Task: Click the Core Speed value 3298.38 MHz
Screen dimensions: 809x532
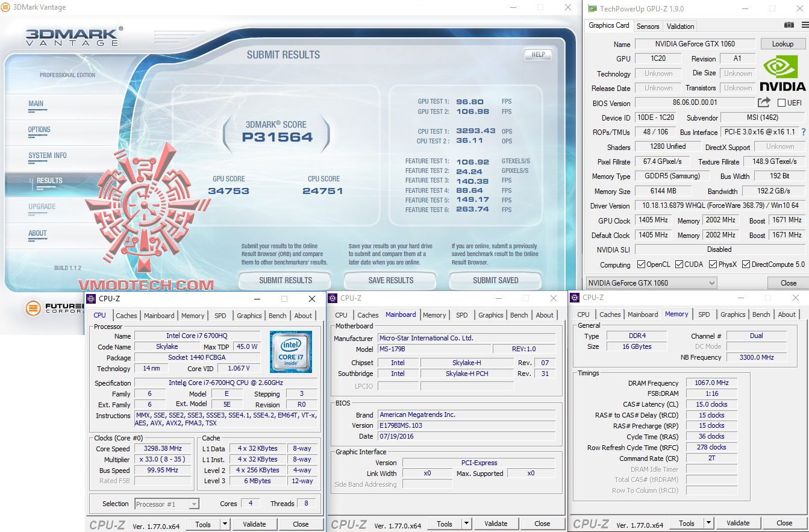Action: 163,449
